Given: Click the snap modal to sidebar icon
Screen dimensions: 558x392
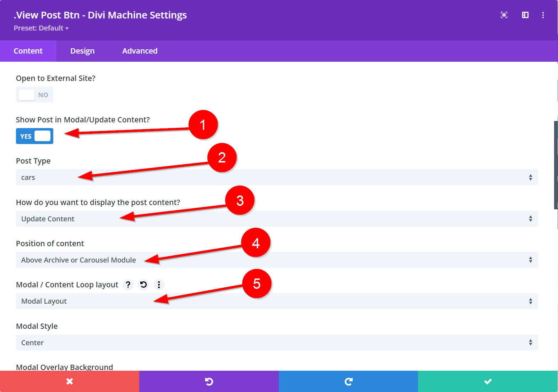Looking at the screenshot, I should pos(525,15).
